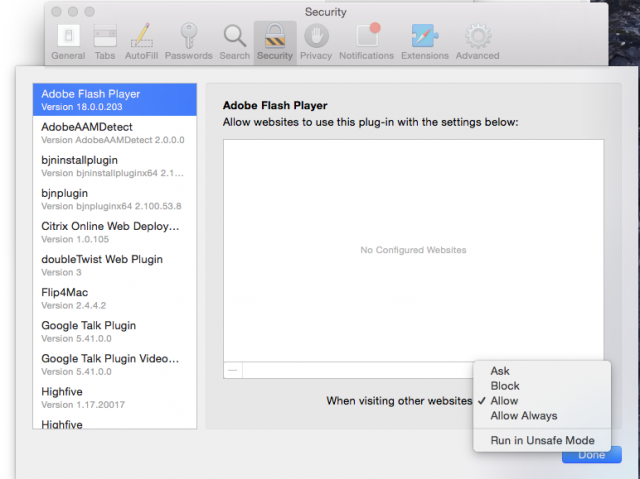
Task: Open the Extensions preferences pane
Action: (425, 42)
